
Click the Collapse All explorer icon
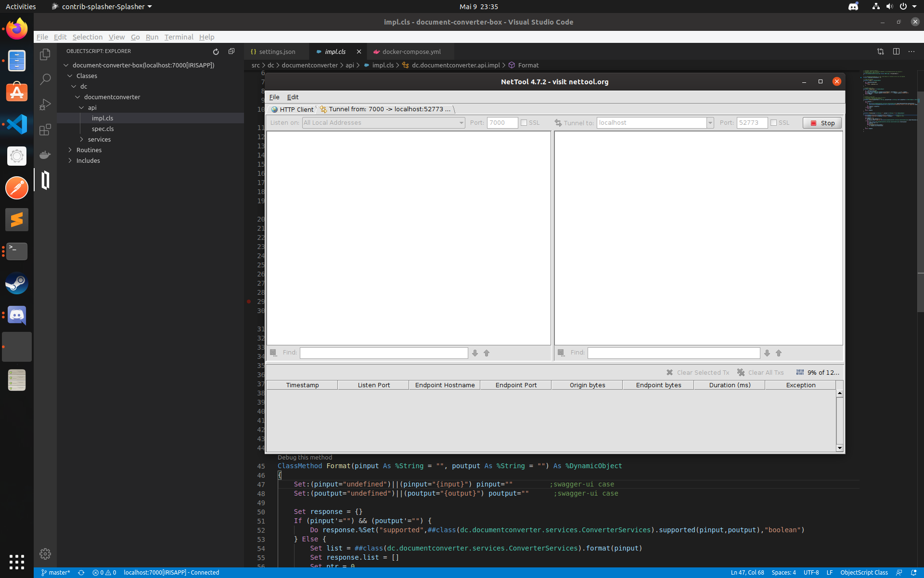click(x=231, y=52)
